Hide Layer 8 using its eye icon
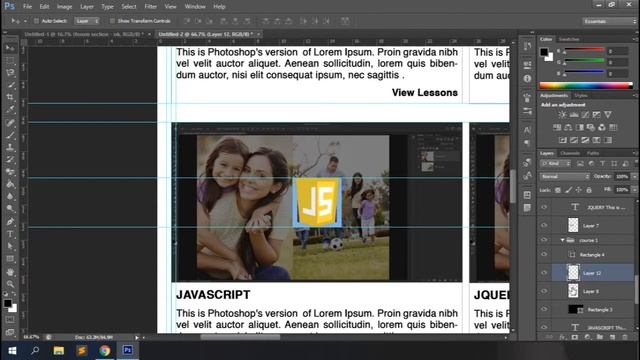This screenshot has width=640, height=360. [544, 291]
